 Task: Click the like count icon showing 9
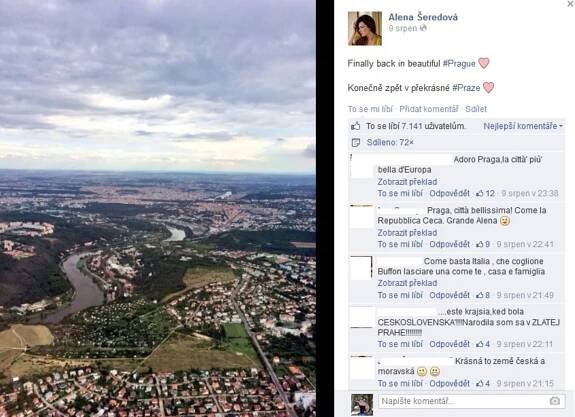pos(479,244)
